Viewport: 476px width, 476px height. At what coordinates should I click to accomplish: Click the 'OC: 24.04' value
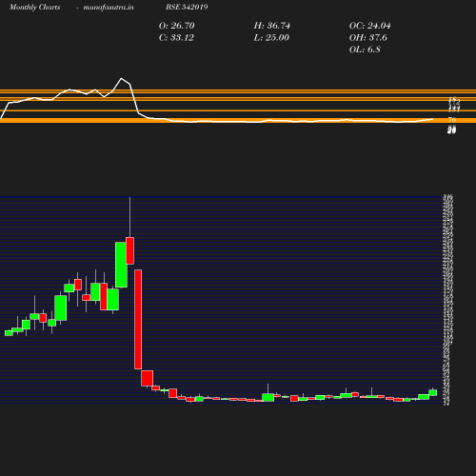369,26
